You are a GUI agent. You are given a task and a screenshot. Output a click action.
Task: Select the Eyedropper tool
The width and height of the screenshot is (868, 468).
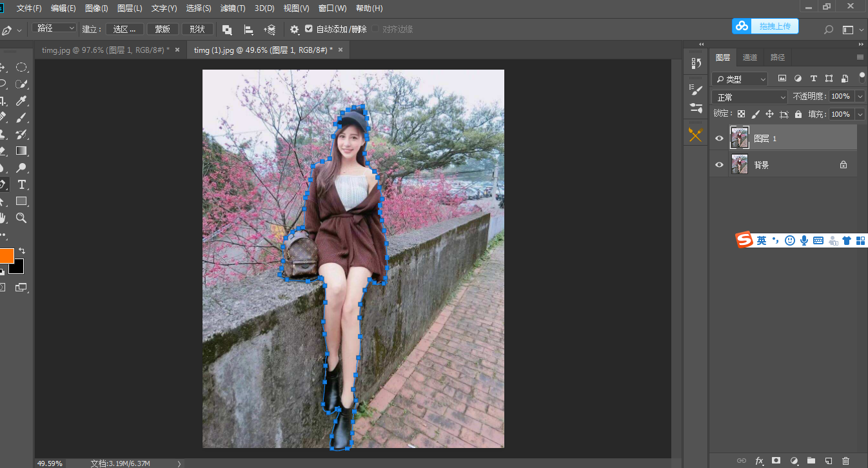coord(21,101)
